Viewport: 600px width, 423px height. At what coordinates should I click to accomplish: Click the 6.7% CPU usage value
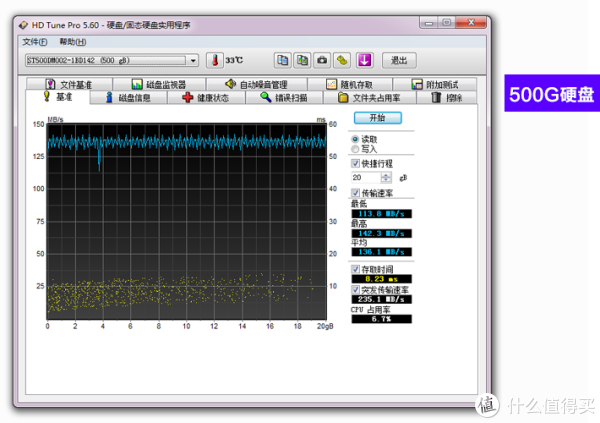pyautogui.click(x=382, y=319)
